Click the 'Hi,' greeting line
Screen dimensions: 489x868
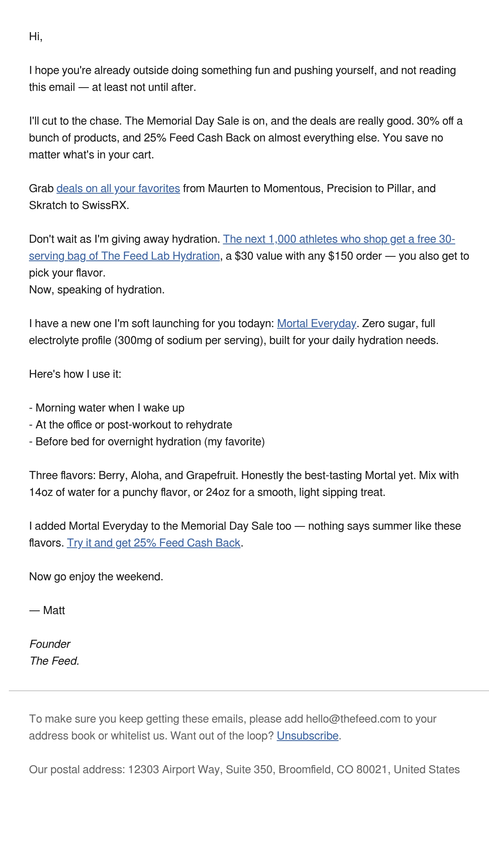click(x=36, y=37)
